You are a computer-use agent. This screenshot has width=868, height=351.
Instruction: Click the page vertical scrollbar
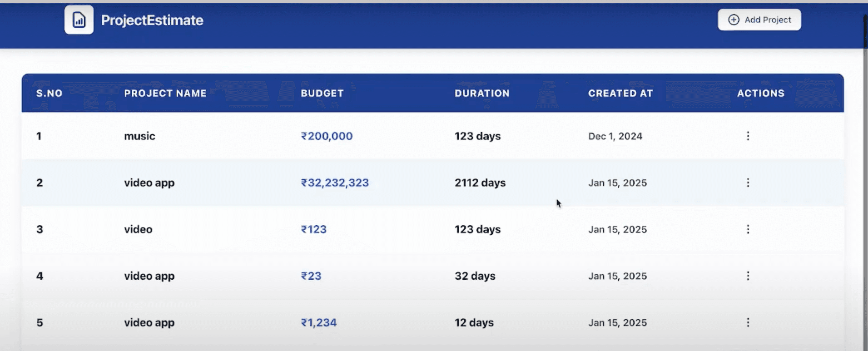865,182
